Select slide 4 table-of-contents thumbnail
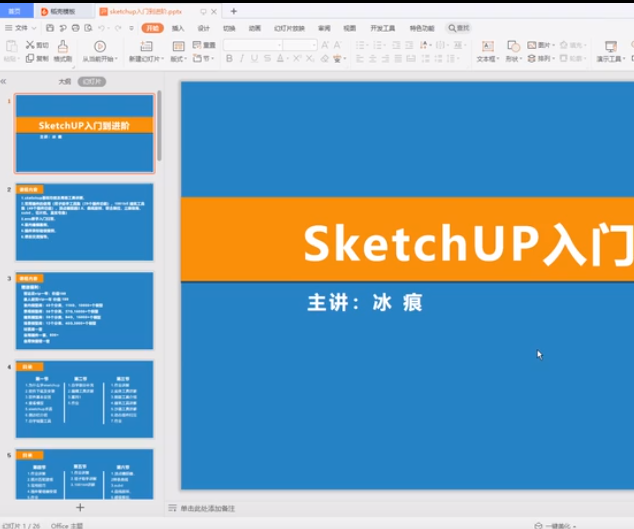The image size is (634, 529). pos(84,400)
